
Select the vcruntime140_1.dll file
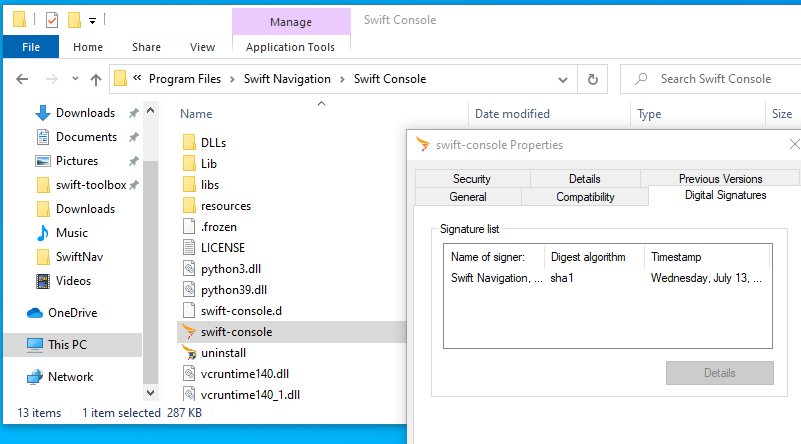(x=250, y=395)
